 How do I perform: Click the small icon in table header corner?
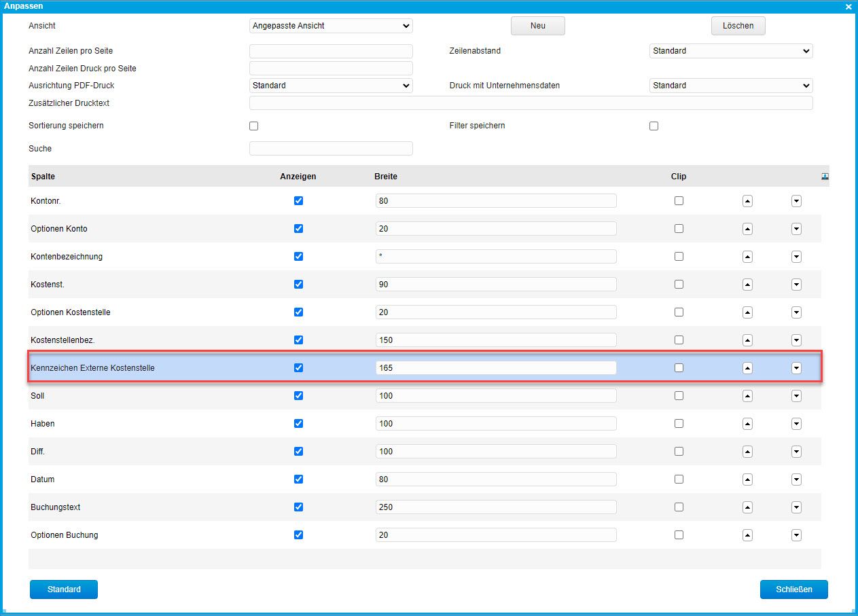click(x=825, y=176)
